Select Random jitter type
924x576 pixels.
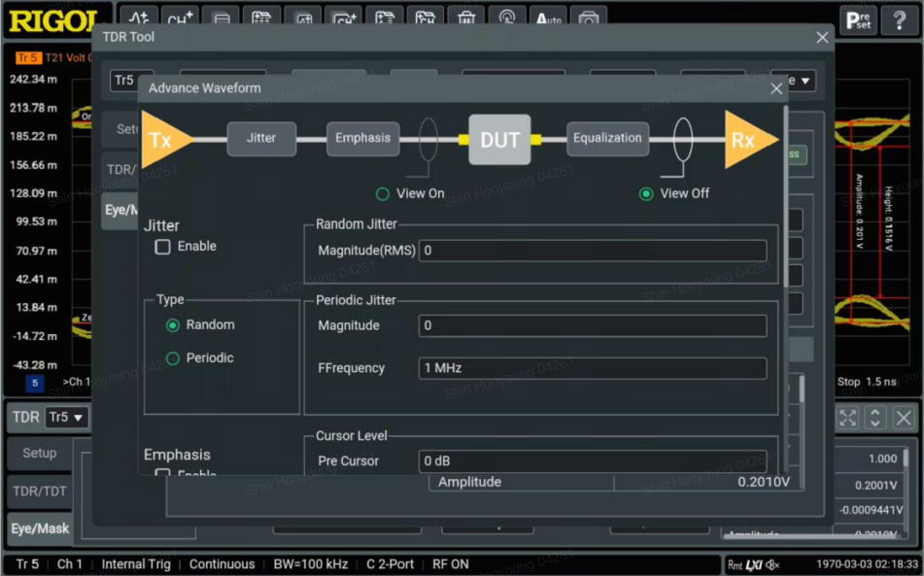point(173,325)
